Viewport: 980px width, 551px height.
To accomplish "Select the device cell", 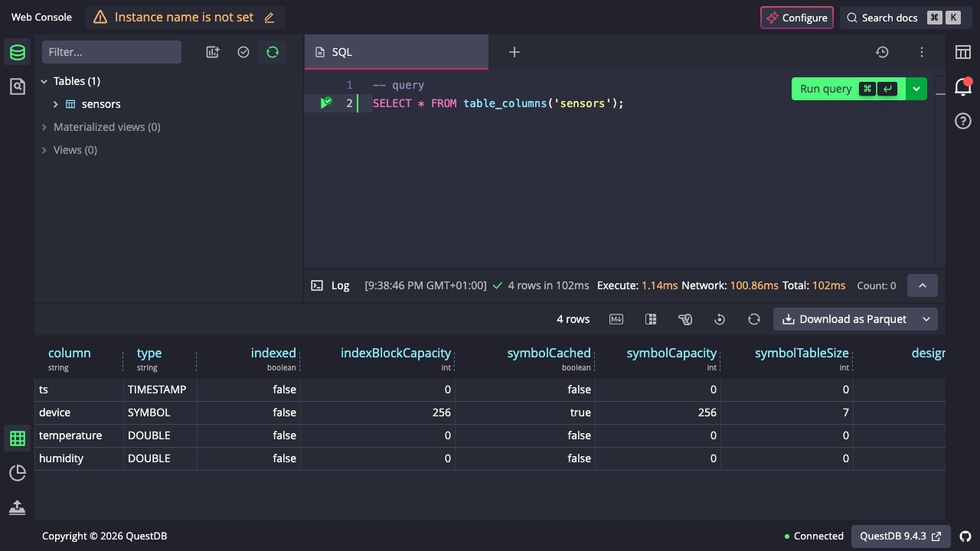I will tap(79, 412).
